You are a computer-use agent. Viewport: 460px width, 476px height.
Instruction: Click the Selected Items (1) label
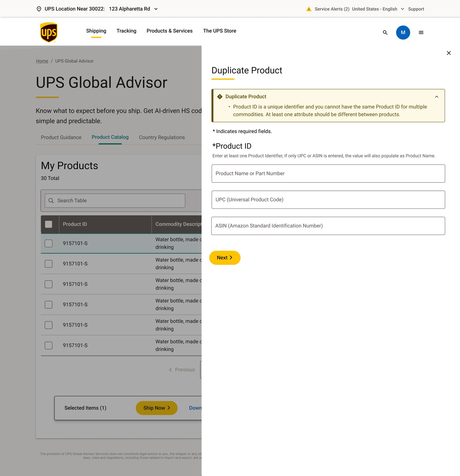pyautogui.click(x=85, y=408)
